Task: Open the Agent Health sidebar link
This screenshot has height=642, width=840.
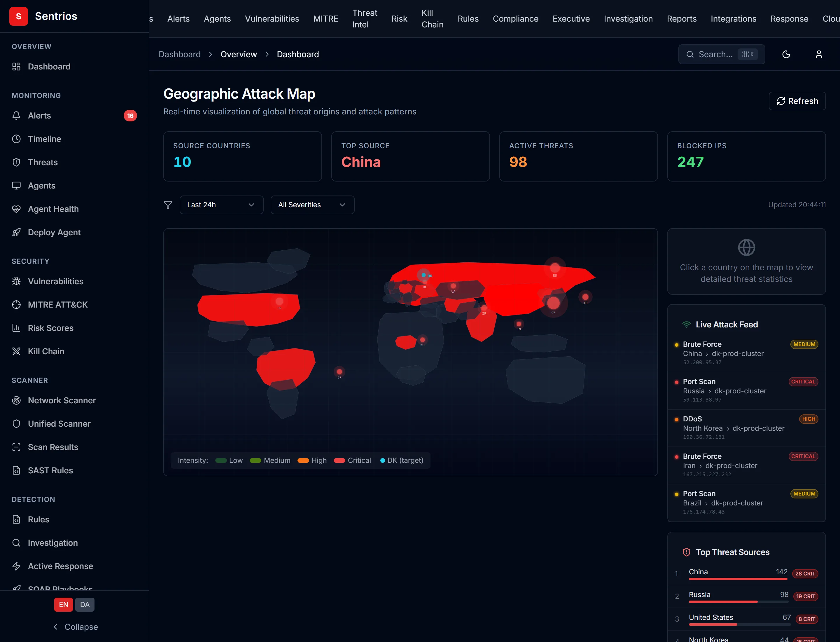Action: (74, 209)
